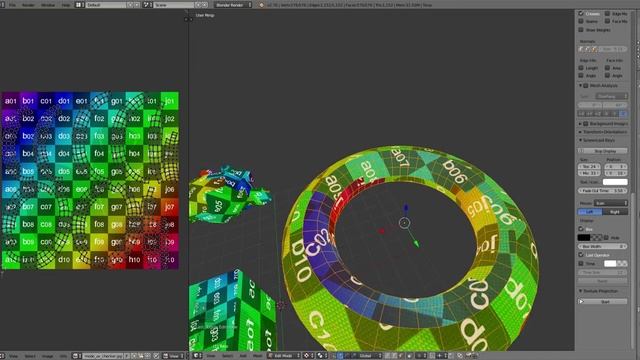This screenshot has height=360, width=640.
Task: Click the Default screen layout name field
Action: [106, 5]
